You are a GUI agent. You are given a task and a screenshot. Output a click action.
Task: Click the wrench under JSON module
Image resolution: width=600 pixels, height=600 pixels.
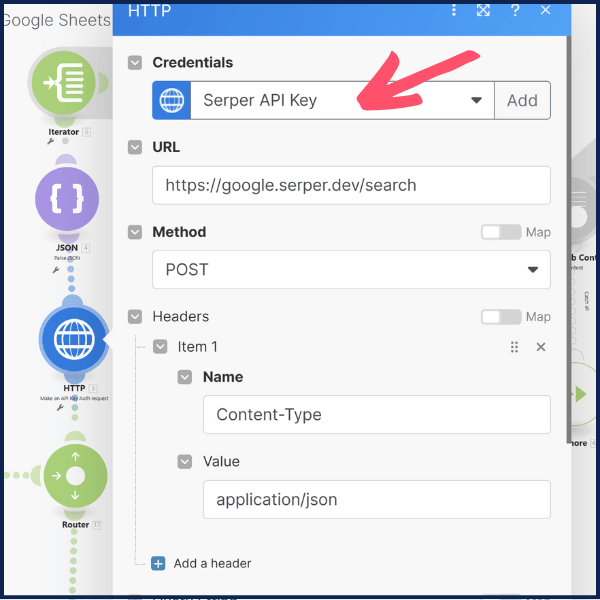pos(56,270)
